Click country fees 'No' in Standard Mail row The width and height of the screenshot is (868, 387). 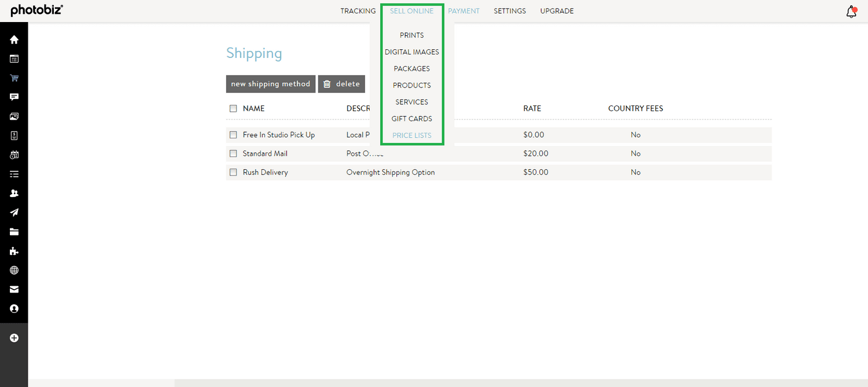636,154
